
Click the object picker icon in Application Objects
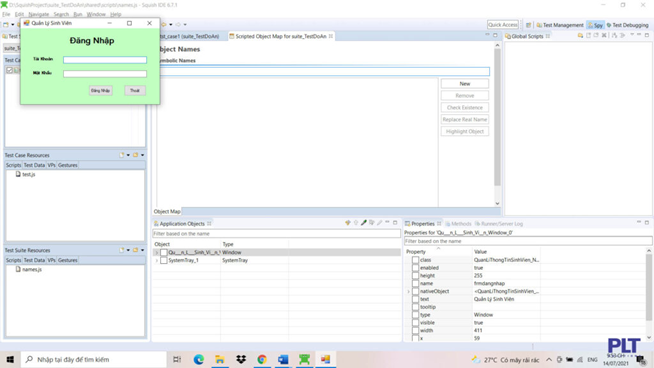tap(347, 223)
